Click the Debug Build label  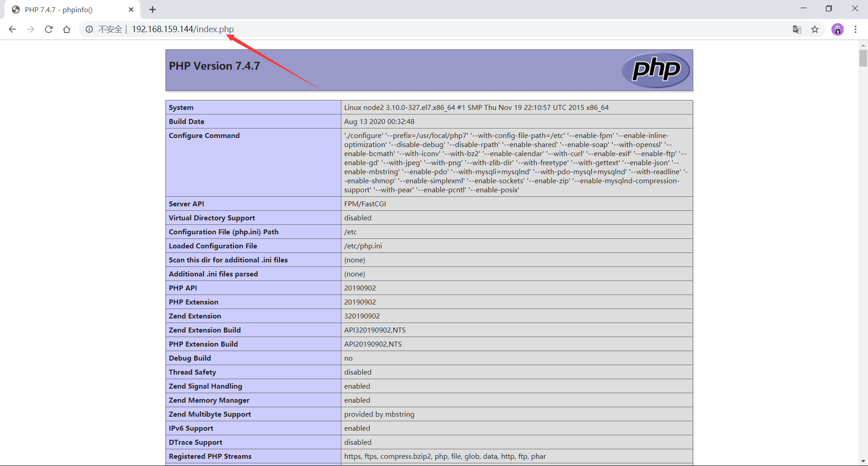pos(189,358)
